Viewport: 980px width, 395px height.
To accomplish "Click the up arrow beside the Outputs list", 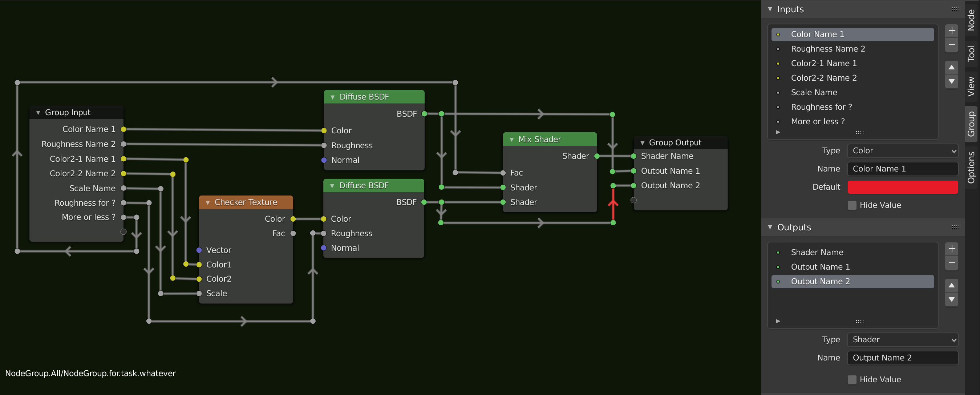I will pyautogui.click(x=951, y=285).
